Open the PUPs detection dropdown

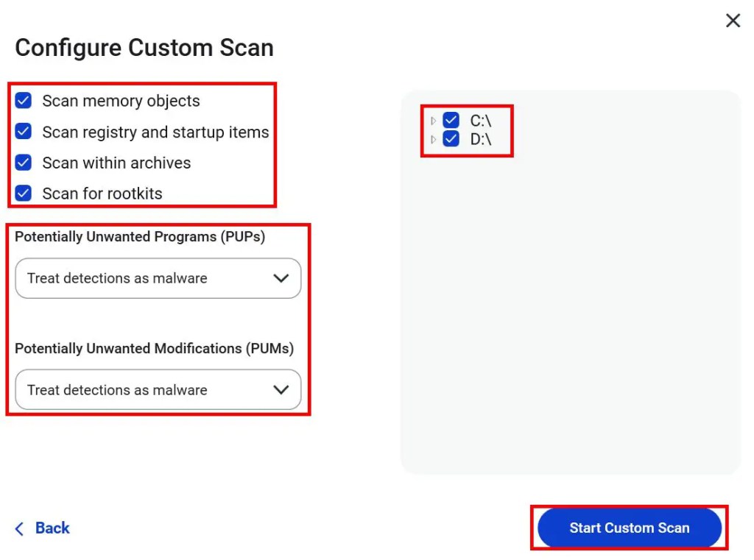coord(158,278)
